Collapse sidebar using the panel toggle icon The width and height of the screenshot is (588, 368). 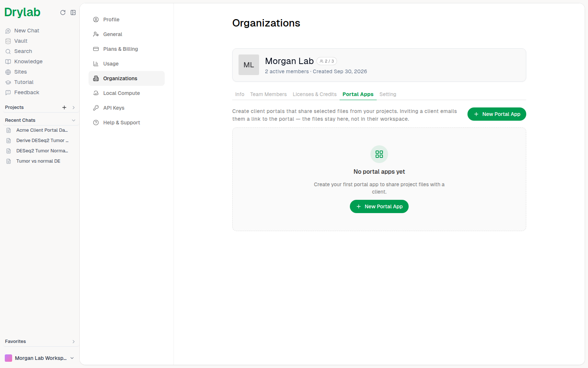coord(73,13)
